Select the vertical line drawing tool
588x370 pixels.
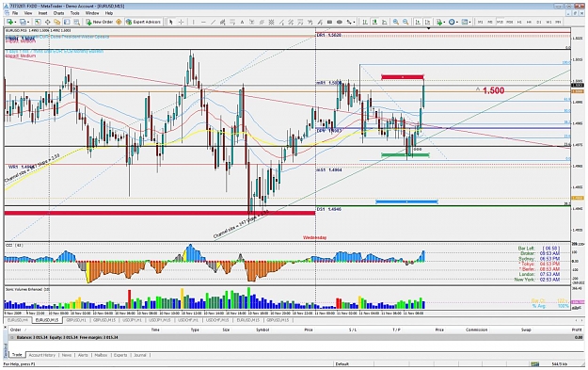(194, 22)
